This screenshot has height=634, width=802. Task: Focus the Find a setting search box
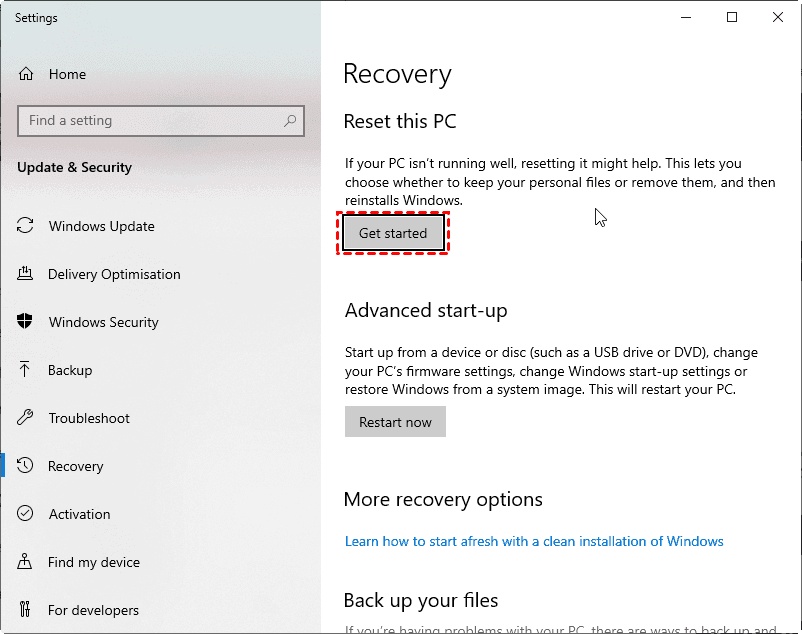tap(150, 121)
